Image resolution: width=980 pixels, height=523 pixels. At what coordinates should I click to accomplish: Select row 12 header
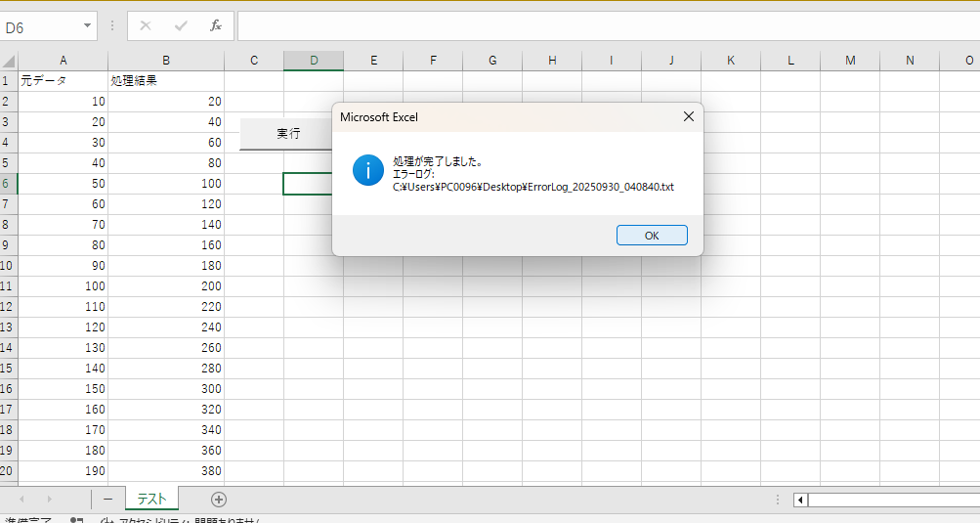[x=8, y=307]
